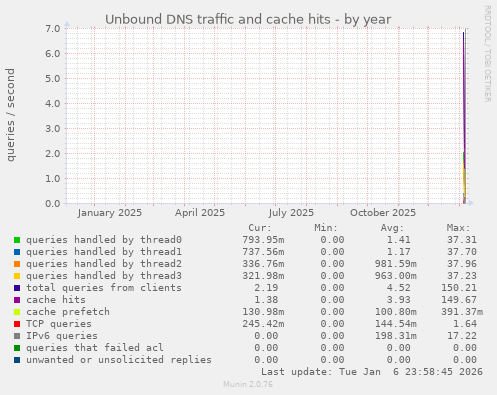Click the cache hits average value 3.93
Image resolution: width=497 pixels, height=395 pixels.
pos(399,300)
